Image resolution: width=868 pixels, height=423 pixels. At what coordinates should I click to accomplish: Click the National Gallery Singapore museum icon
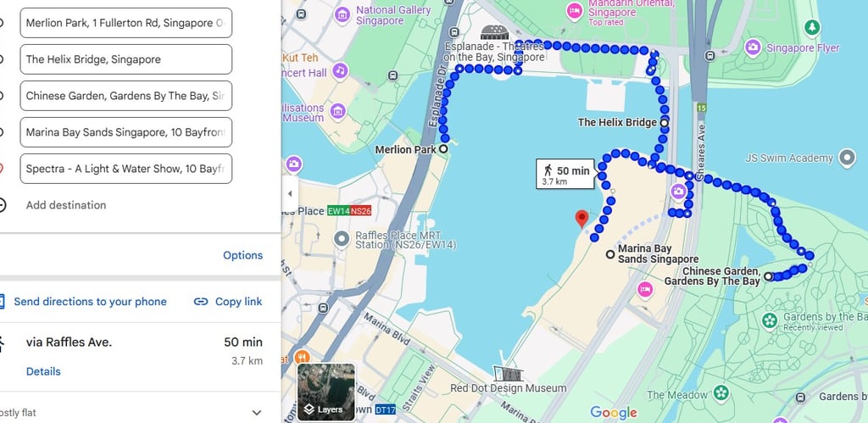point(342,14)
